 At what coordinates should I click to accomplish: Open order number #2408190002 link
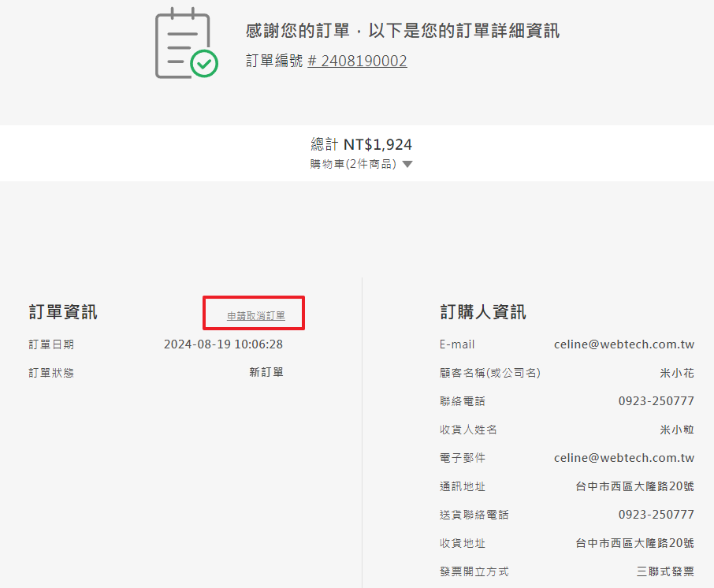tap(357, 61)
